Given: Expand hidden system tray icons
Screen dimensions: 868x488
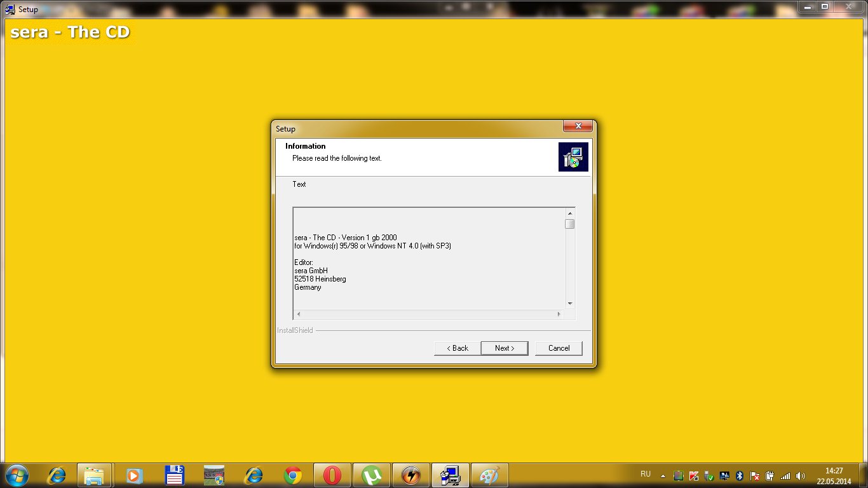Looking at the screenshot, I should [x=663, y=475].
